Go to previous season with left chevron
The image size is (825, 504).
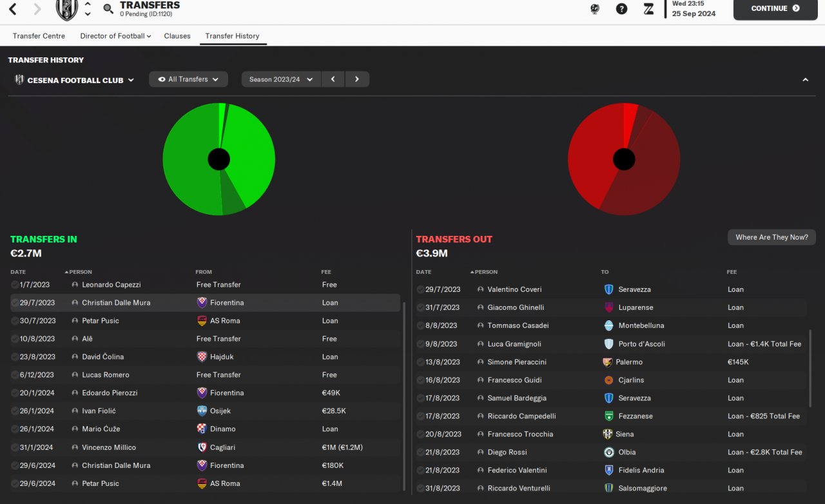[x=333, y=79]
